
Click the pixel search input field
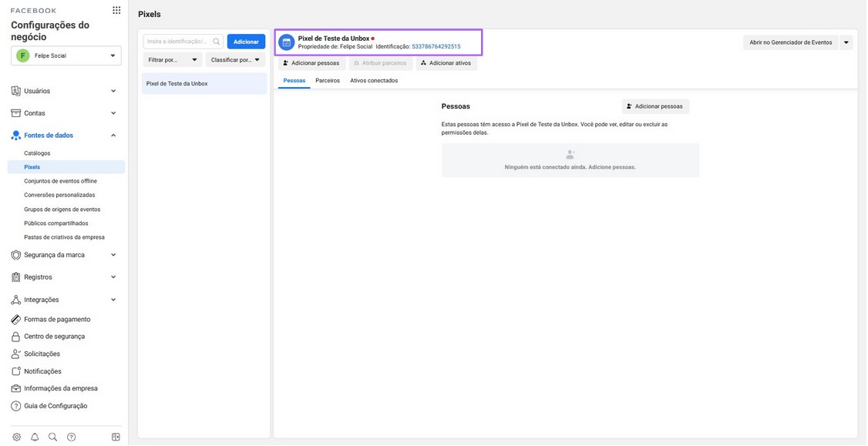183,42
